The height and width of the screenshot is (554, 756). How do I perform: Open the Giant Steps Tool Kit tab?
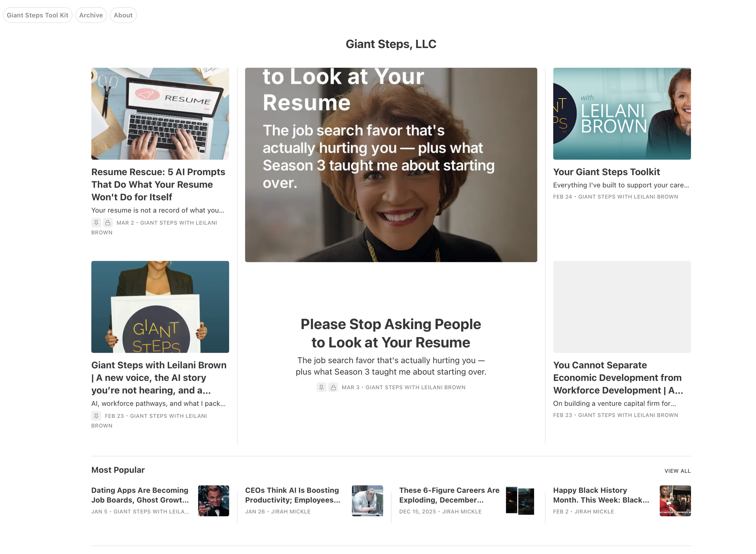pos(37,15)
